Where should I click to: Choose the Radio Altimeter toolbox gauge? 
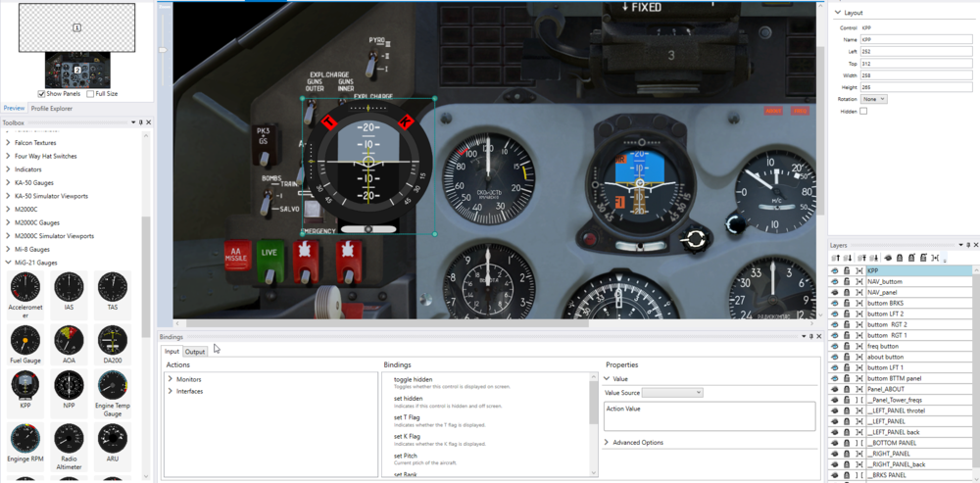pyautogui.click(x=69, y=448)
